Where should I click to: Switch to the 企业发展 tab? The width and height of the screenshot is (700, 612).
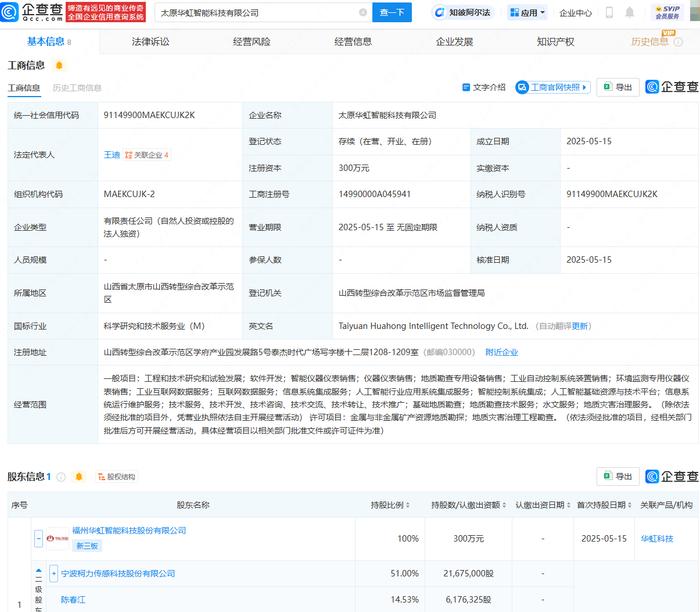pos(454,42)
